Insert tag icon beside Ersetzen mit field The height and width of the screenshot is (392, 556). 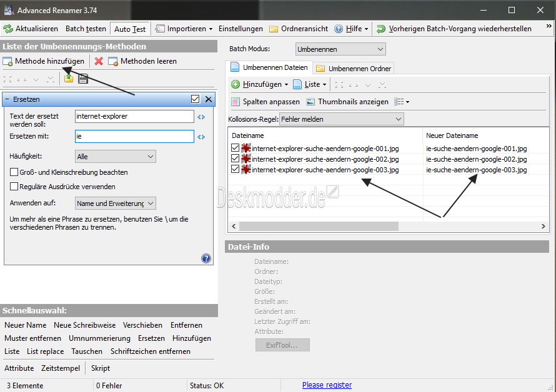[201, 137]
